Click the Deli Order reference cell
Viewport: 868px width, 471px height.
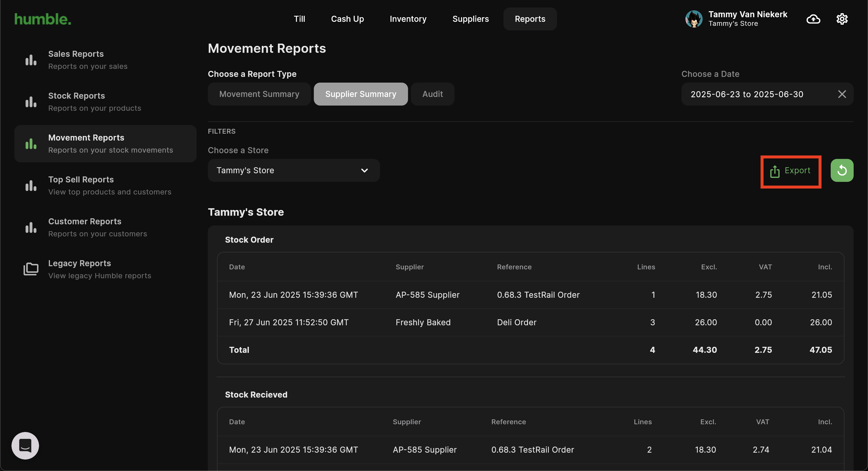(x=517, y=322)
